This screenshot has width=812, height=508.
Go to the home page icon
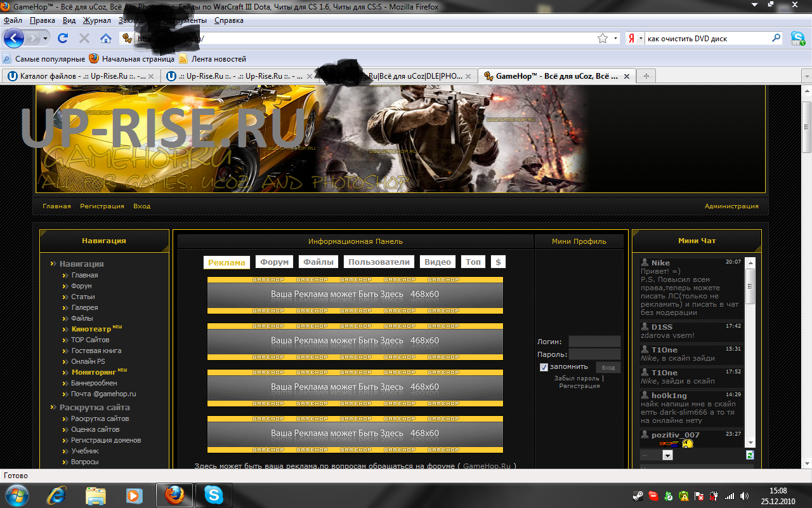pyautogui.click(x=106, y=38)
